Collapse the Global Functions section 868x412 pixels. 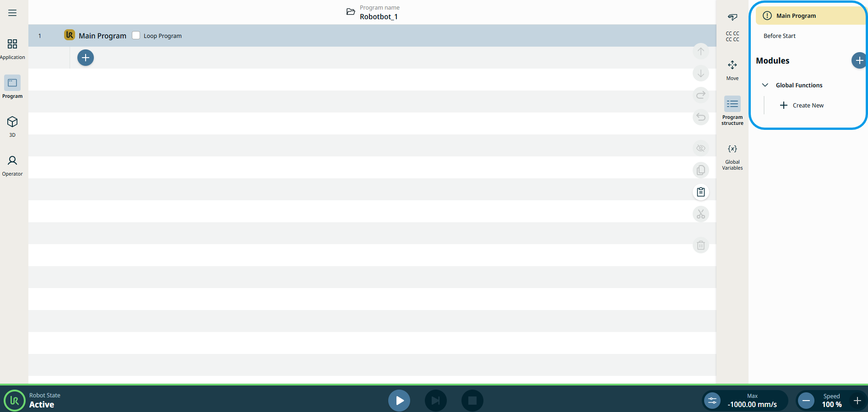pos(765,85)
